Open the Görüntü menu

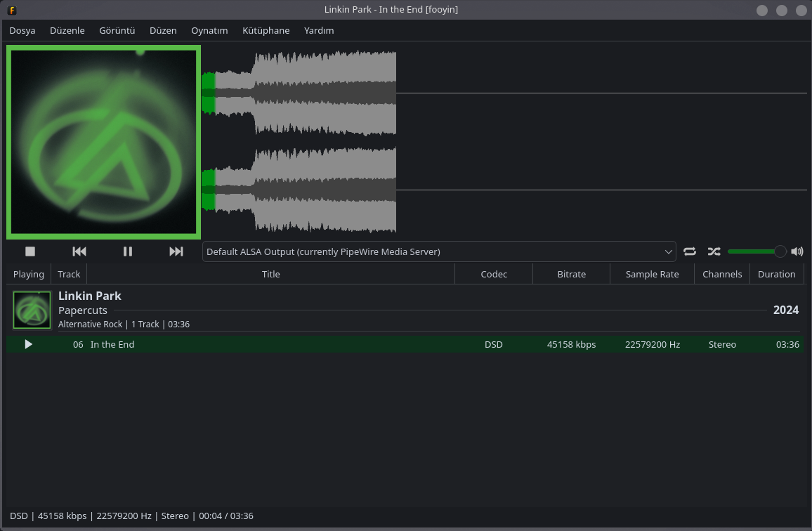pos(117,31)
